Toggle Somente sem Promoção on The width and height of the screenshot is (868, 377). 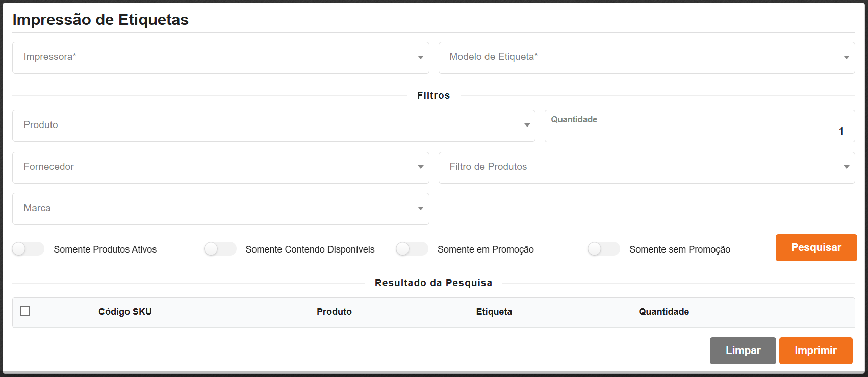pyautogui.click(x=603, y=249)
